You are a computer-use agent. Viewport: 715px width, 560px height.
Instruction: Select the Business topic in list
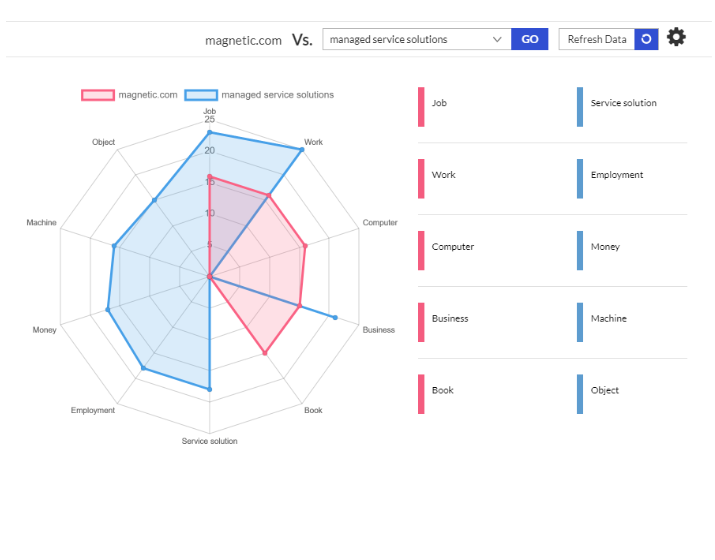pos(450,319)
